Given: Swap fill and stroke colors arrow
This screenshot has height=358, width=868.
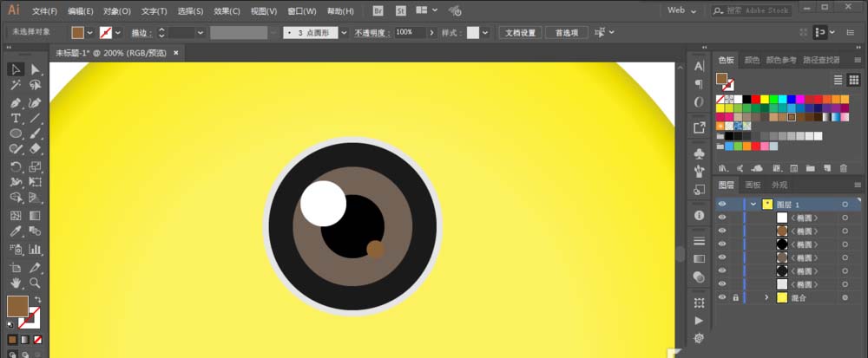Looking at the screenshot, I should (x=37, y=299).
